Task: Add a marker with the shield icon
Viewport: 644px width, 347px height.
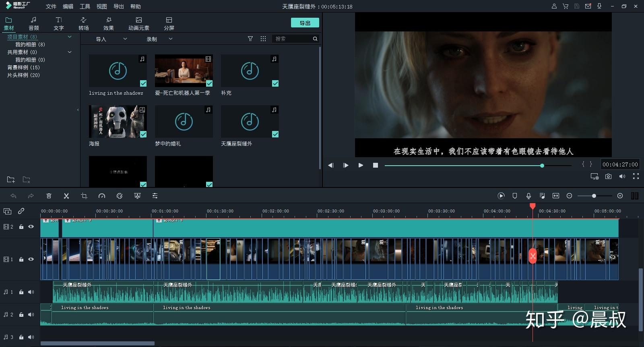Action: (x=515, y=196)
